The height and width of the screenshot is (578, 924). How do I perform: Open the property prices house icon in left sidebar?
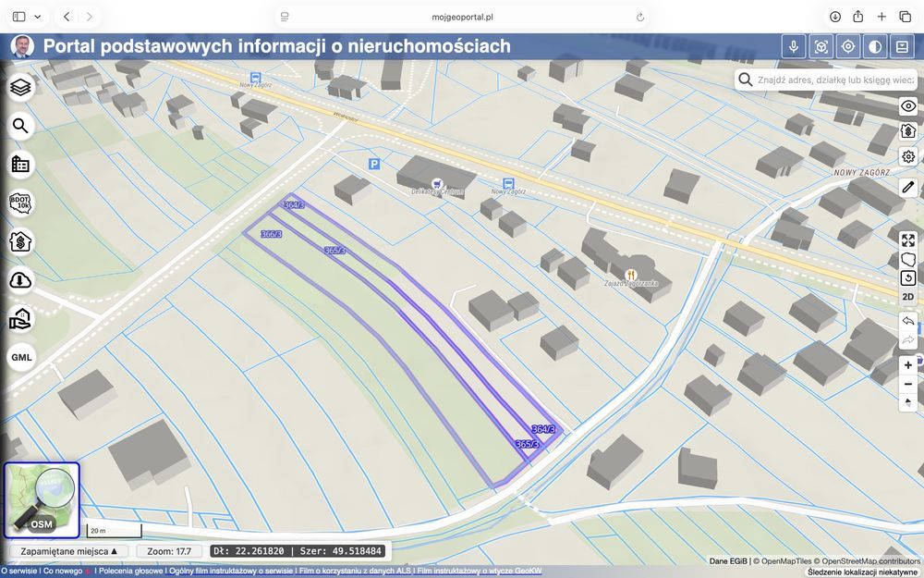tap(21, 241)
